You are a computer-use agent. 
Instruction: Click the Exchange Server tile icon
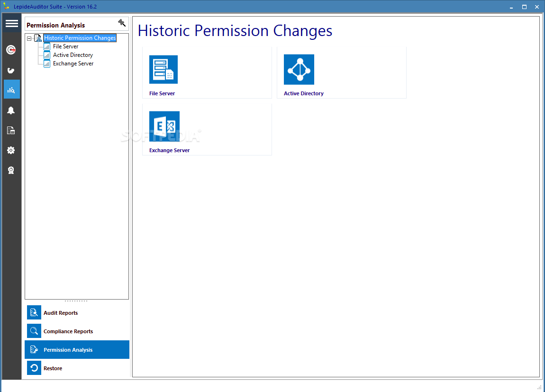pos(164,126)
